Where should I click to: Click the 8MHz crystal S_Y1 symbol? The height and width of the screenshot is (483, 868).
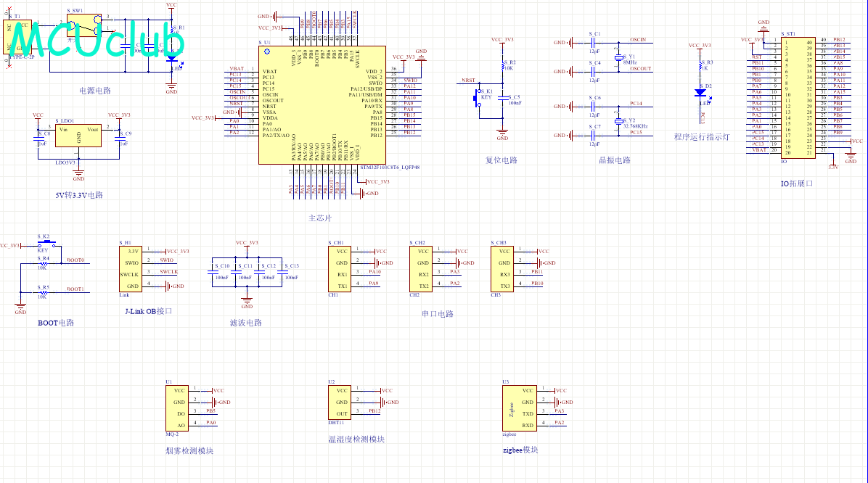tap(619, 57)
